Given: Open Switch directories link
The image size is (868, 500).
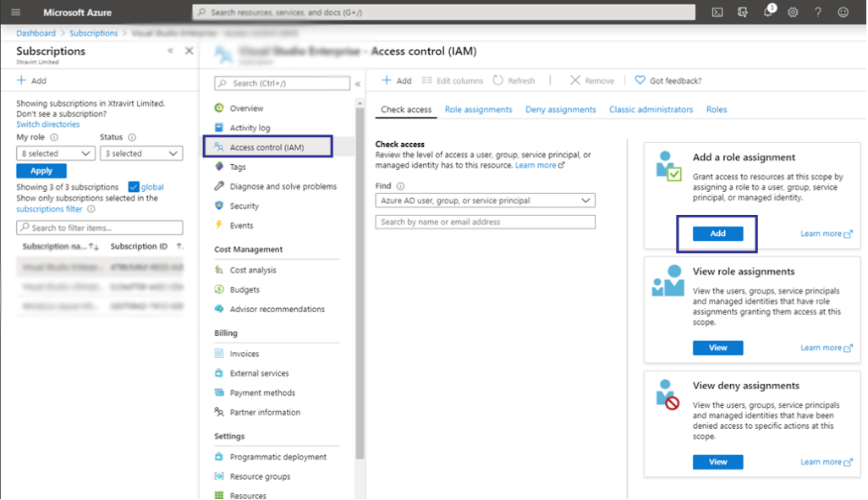Looking at the screenshot, I should click(x=47, y=124).
